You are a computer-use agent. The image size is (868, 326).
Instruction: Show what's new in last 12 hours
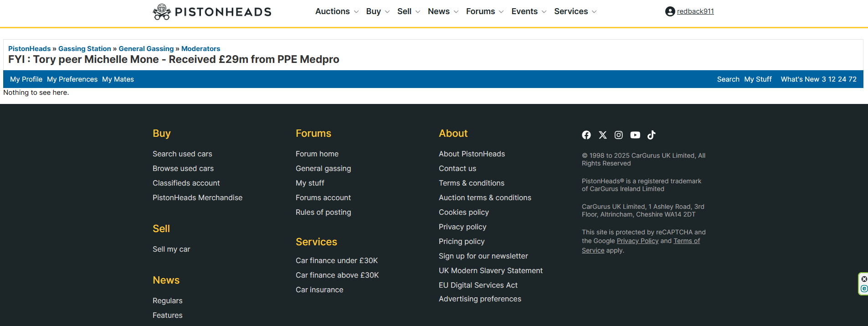click(x=832, y=79)
